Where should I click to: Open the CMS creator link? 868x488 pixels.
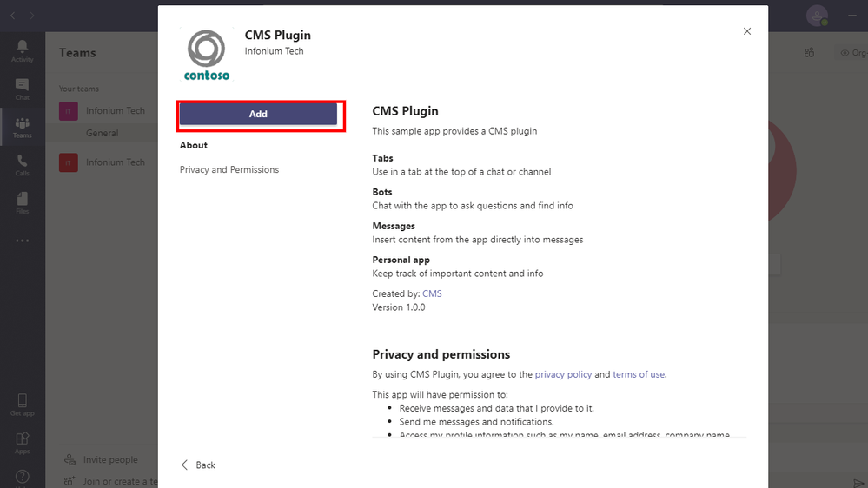click(432, 293)
